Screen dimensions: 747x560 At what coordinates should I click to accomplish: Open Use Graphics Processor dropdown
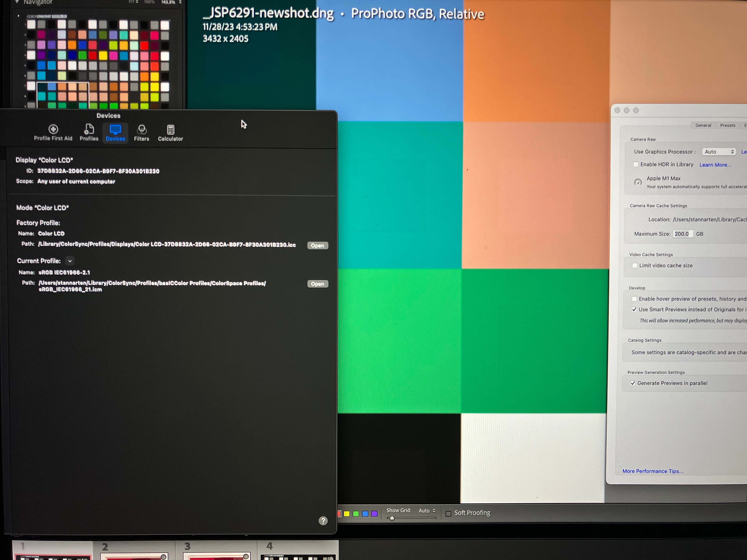coord(719,152)
